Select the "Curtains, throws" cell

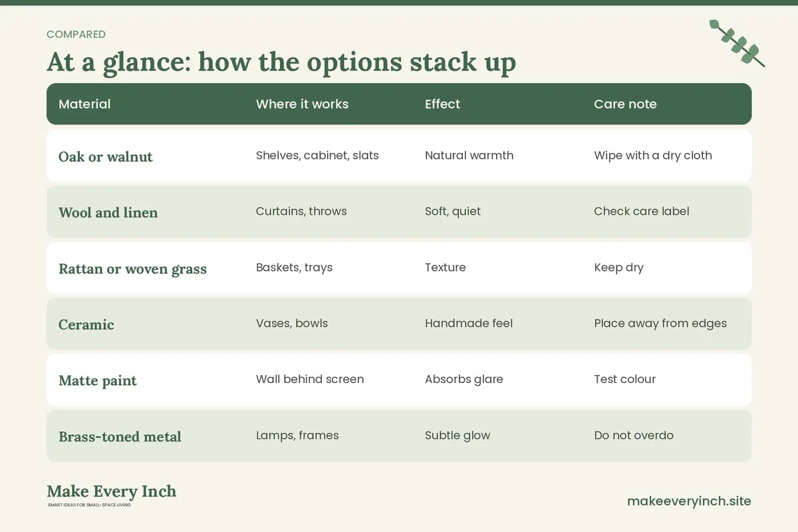(301, 211)
